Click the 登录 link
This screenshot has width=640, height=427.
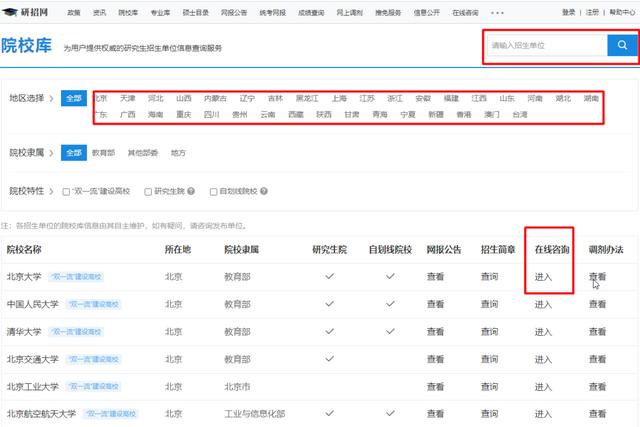(x=569, y=12)
